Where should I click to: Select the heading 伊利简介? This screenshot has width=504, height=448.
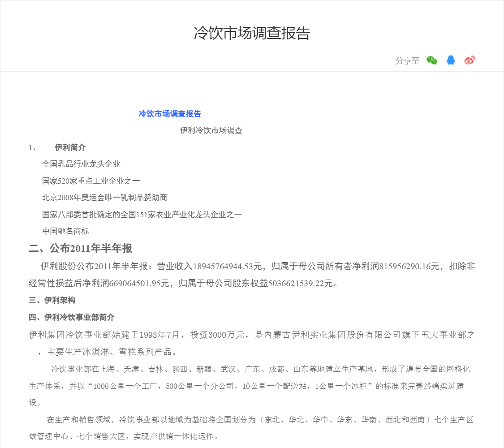click(70, 147)
